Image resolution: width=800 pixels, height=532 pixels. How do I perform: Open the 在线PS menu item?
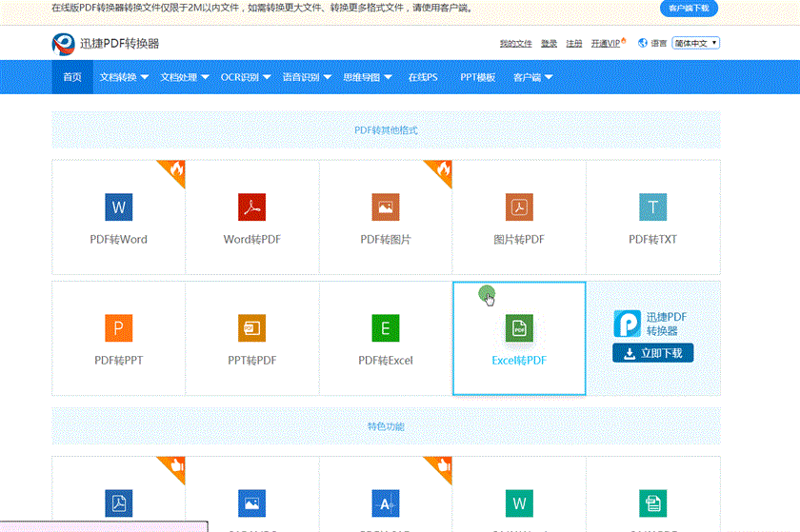[423, 77]
